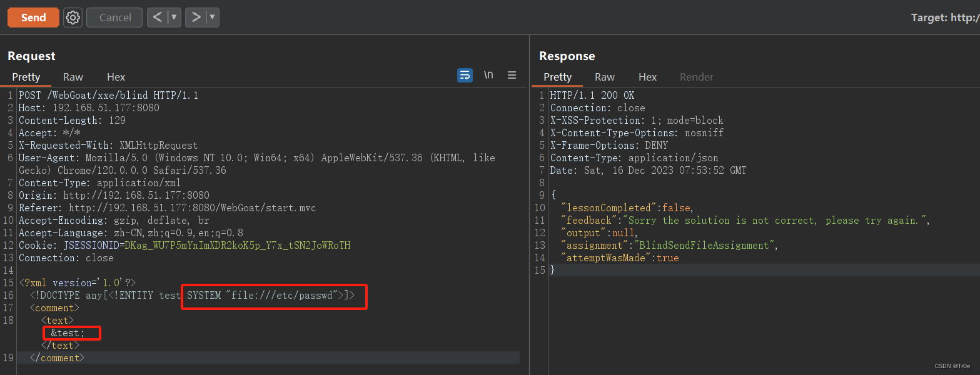Click the Content-Length: 129 header

pyautogui.click(x=72, y=121)
